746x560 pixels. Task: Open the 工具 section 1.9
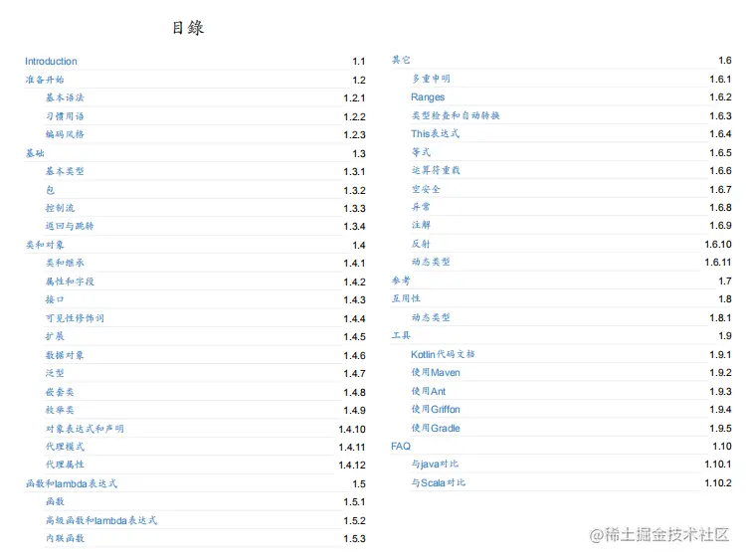pyautogui.click(x=401, y=335)
